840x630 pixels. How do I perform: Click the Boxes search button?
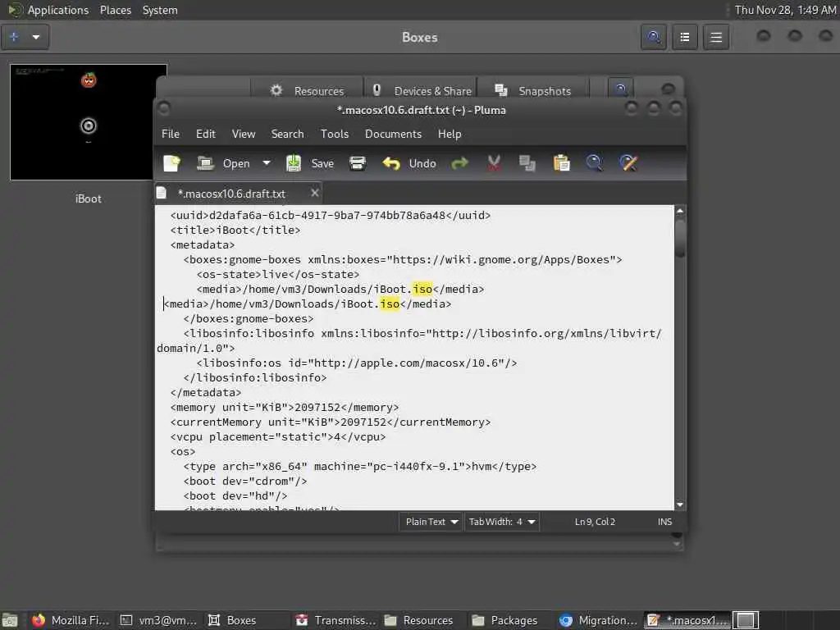click(x=654, y=37)
